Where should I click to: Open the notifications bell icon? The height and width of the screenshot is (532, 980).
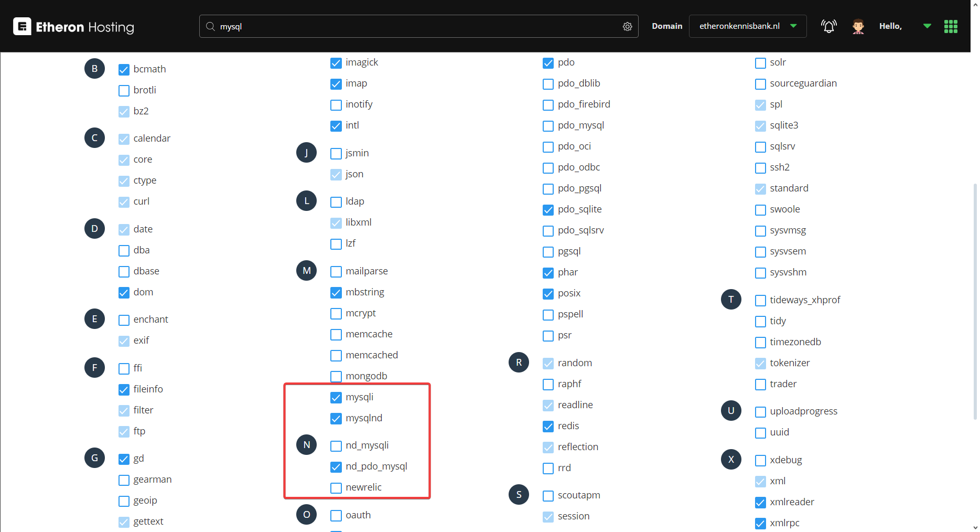[x=828, y=26]
